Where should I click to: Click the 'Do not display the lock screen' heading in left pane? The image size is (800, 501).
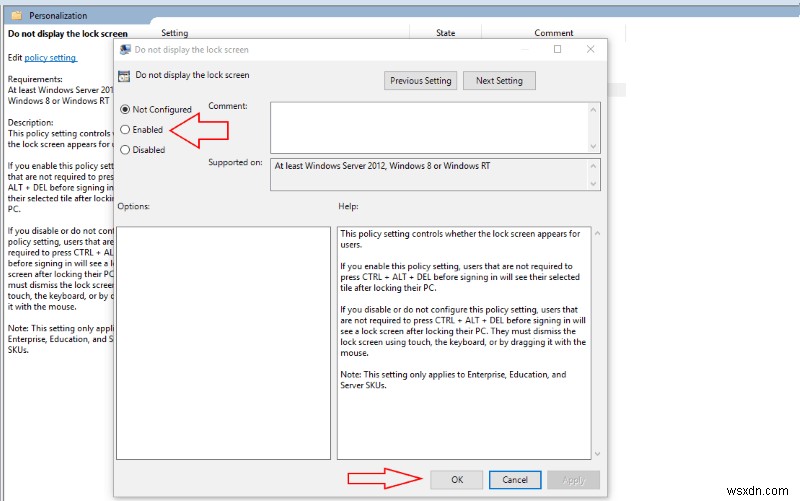(x=68, y=34)
